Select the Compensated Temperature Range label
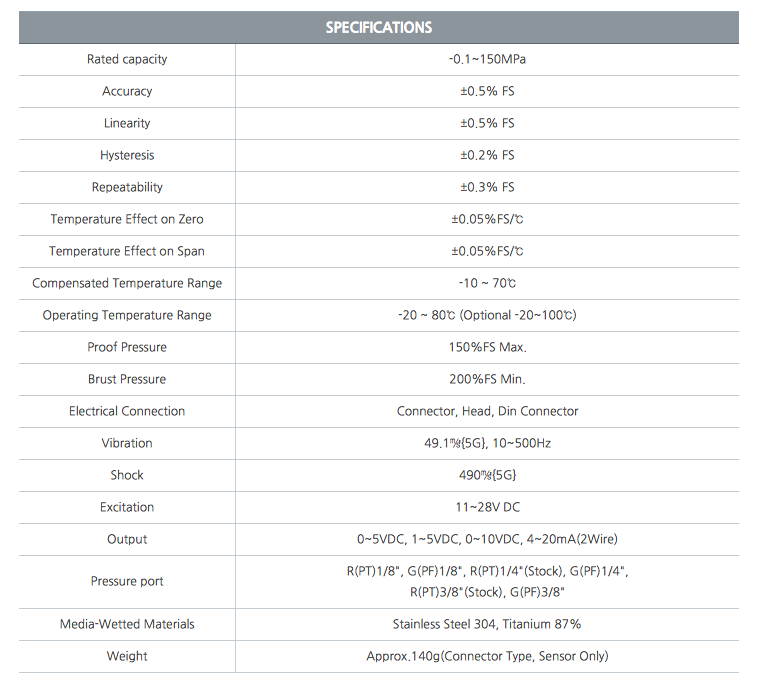 coord(127,283)
